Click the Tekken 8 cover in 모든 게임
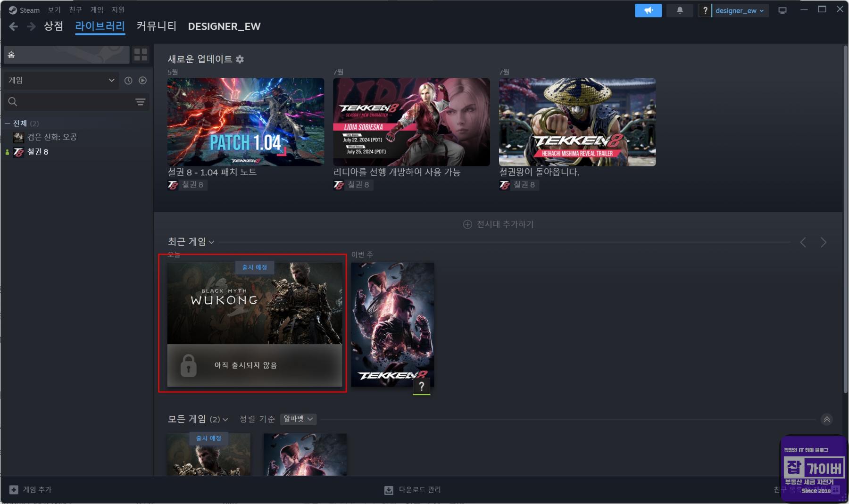This screenshot has width=849, height=504. point(305,454)
